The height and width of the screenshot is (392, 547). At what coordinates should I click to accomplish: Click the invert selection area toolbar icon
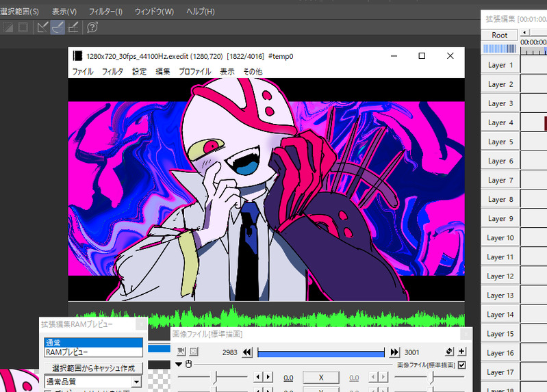(x=8, y=27)
